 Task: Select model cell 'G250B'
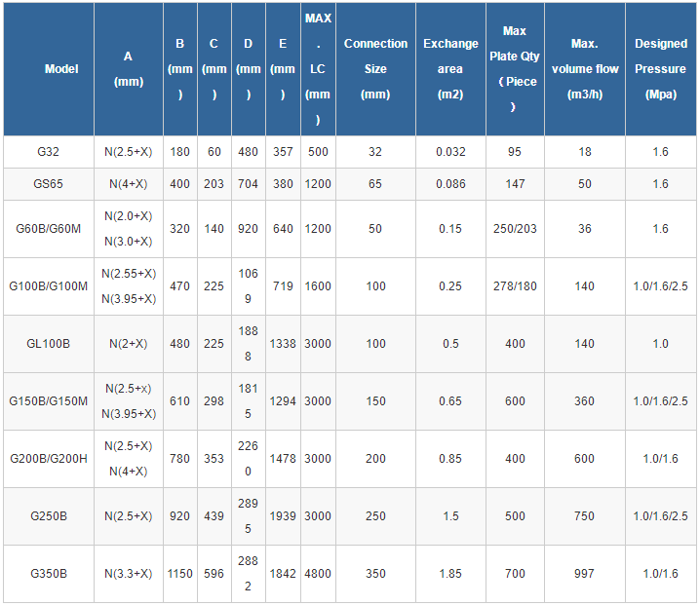point(48,516)
